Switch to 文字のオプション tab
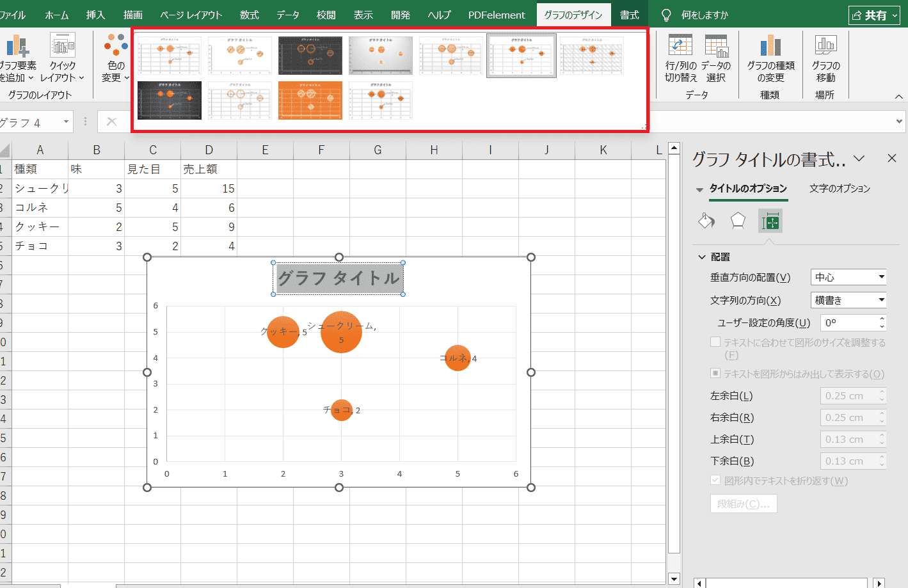The image size is (908, 588). (840, 188)
